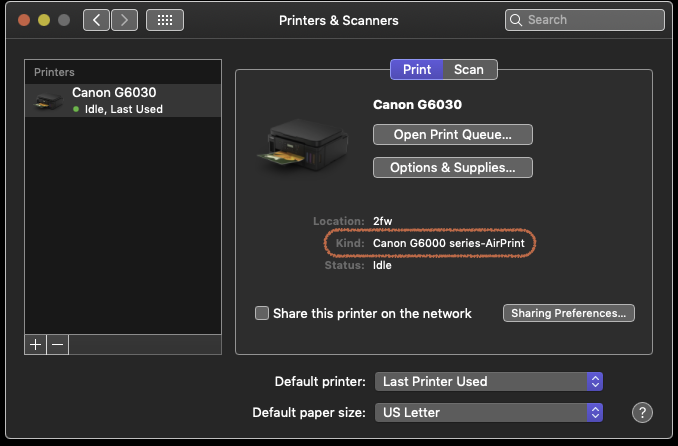The image size is (678, 446).
Task: Switch to the Print tab
Action: 416,69
